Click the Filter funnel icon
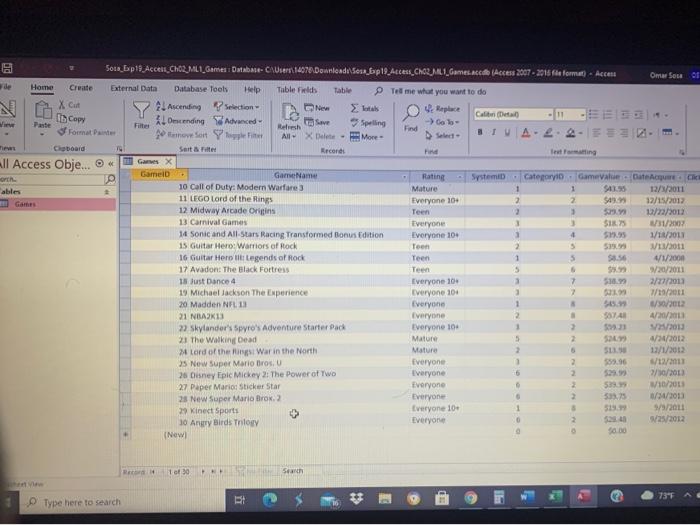700x525 pixels. (142, 110)
